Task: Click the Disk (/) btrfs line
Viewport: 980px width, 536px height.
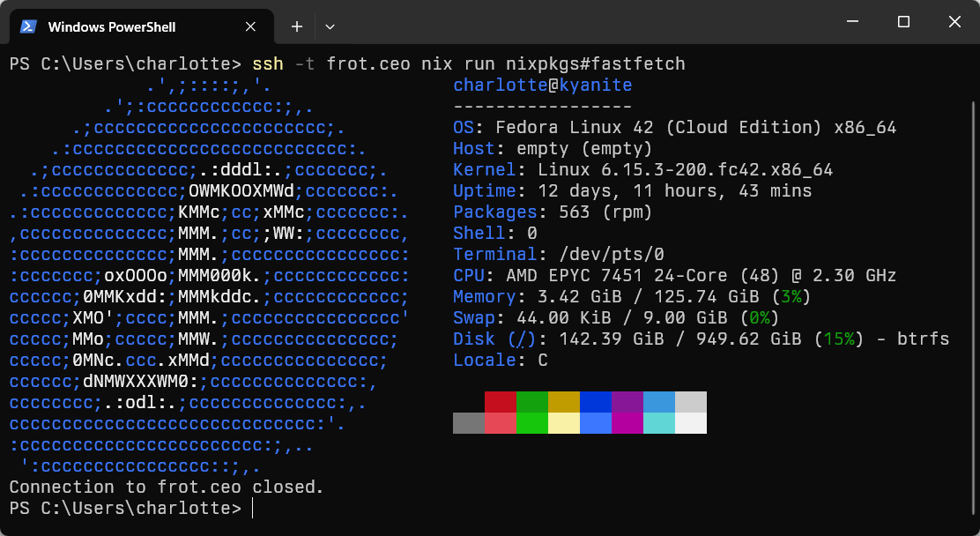Action: tap(702, 339)
